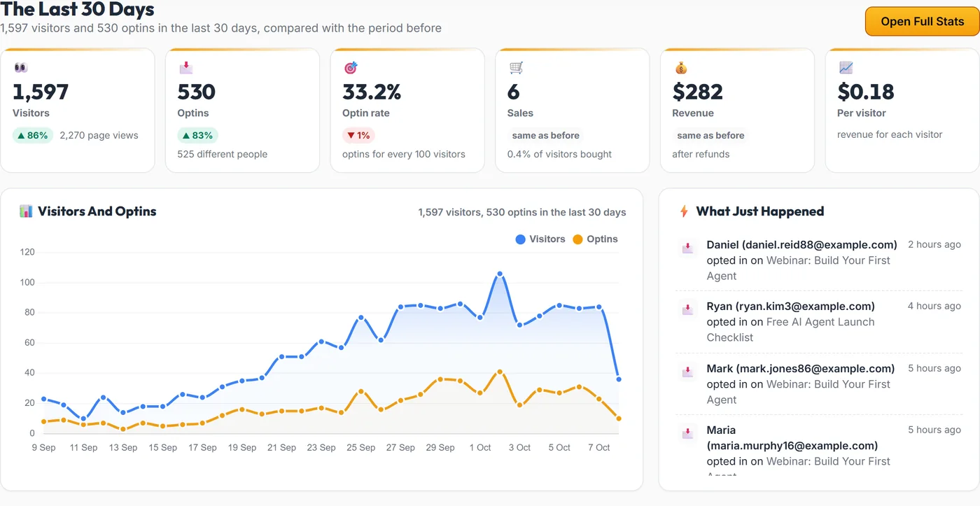The height and width of the screenshot is (506, 980).
Task: Click '2,270 page views' text
Action: tap(99, 136)
